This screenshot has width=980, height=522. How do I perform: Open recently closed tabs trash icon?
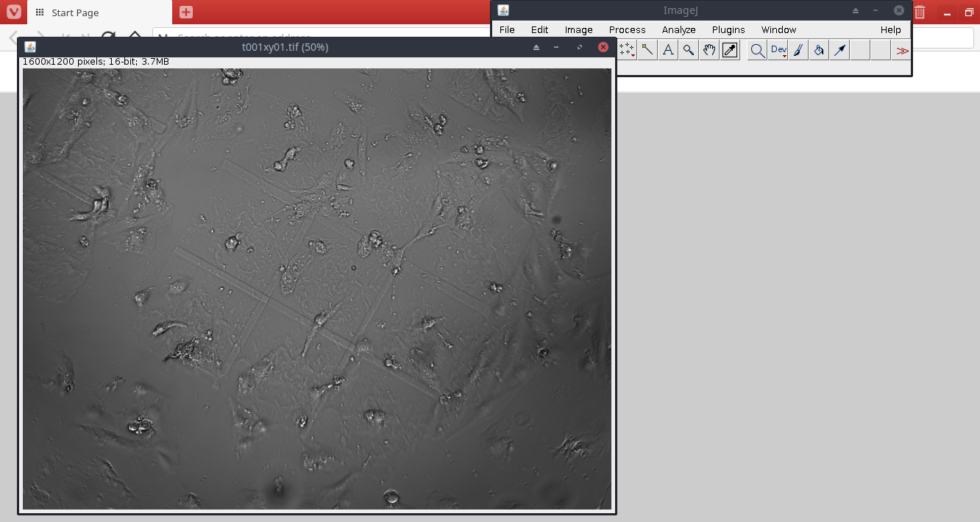(919, 12)
